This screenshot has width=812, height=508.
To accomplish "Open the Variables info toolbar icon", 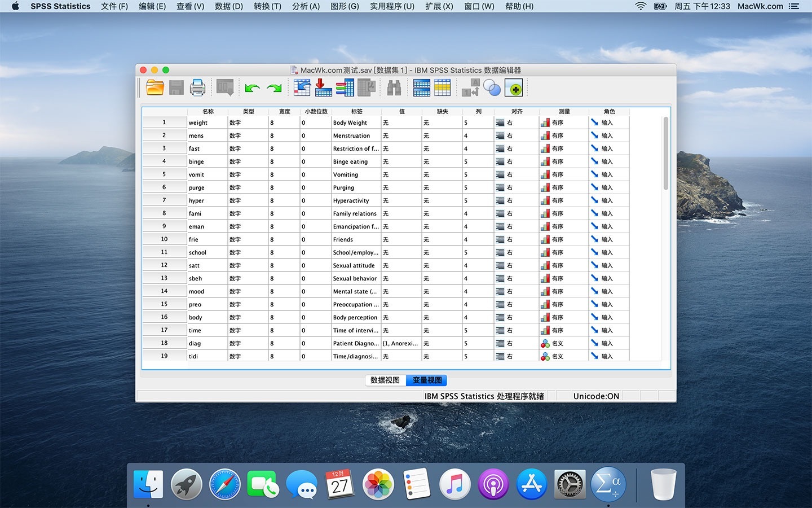I will click(345, 87).
